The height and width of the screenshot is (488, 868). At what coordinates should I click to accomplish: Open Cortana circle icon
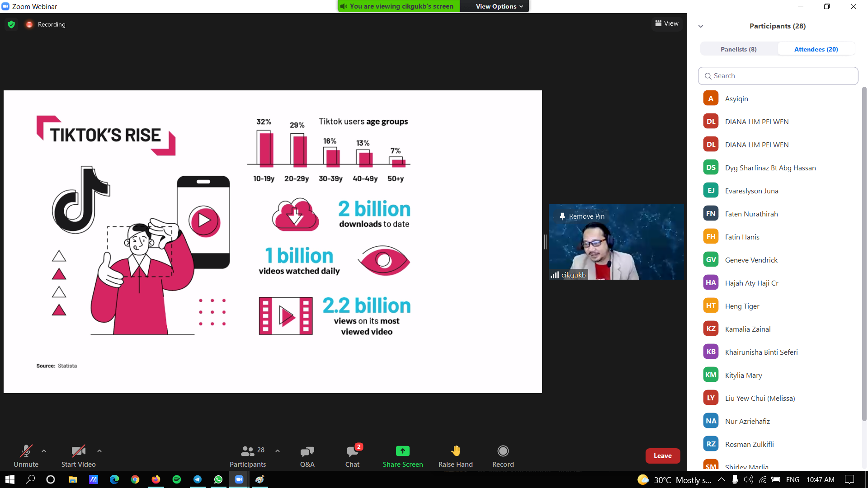pyautogui.click(x=51, y=479)
